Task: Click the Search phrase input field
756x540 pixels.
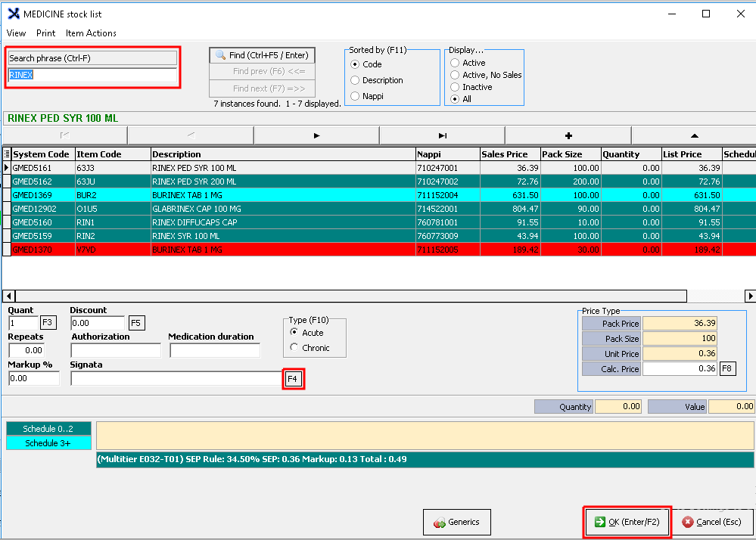Action: click(92, 75)
